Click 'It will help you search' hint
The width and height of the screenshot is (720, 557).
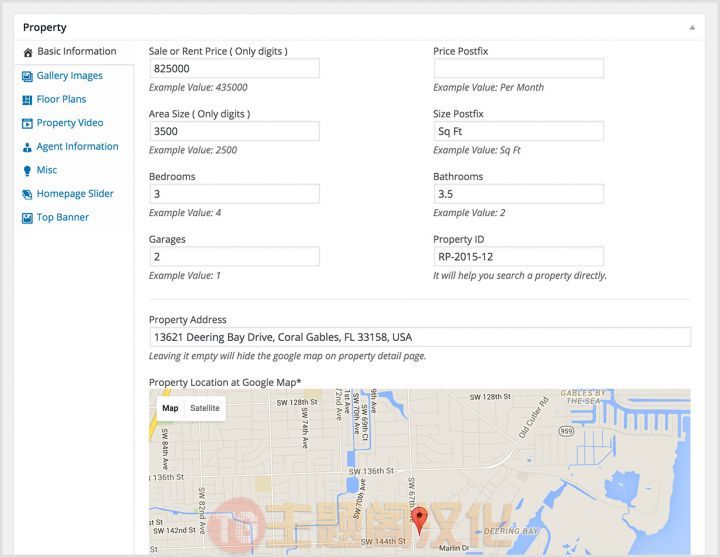pyautogui.click(x=520, y=276)
